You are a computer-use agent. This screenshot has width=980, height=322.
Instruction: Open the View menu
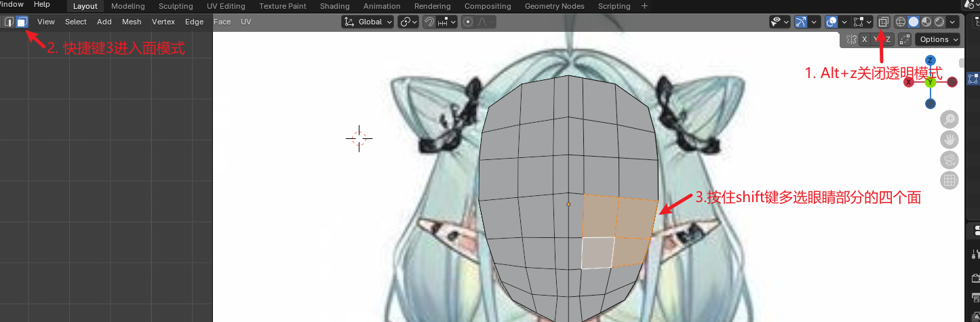pos(46,22)
